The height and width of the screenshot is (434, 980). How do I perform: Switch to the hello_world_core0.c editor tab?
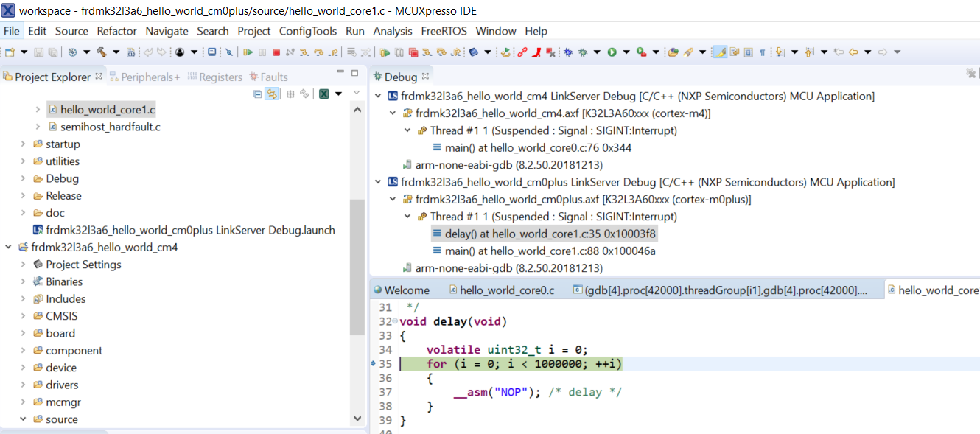pos(501,290)
